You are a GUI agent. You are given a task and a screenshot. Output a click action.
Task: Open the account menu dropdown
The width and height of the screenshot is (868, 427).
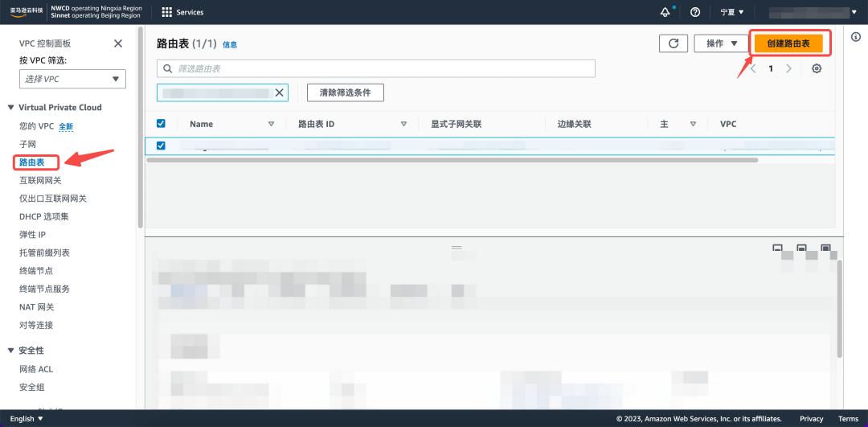pos(813,12)
